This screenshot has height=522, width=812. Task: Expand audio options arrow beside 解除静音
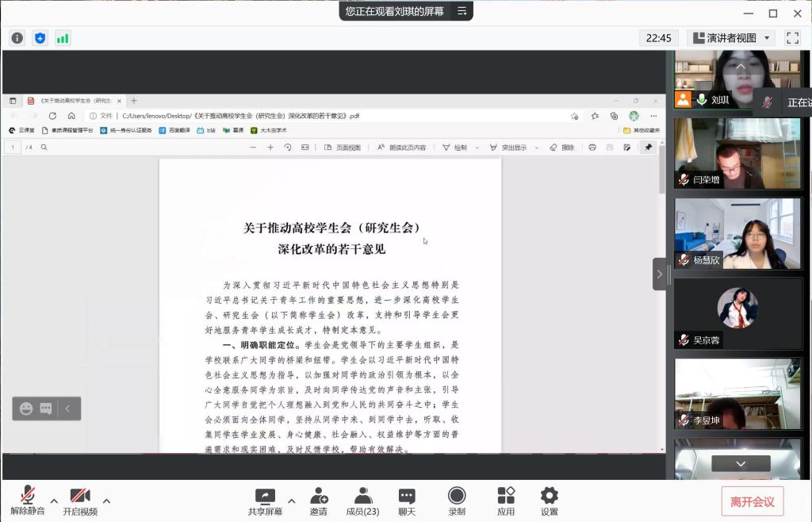(x=54, y=501)
